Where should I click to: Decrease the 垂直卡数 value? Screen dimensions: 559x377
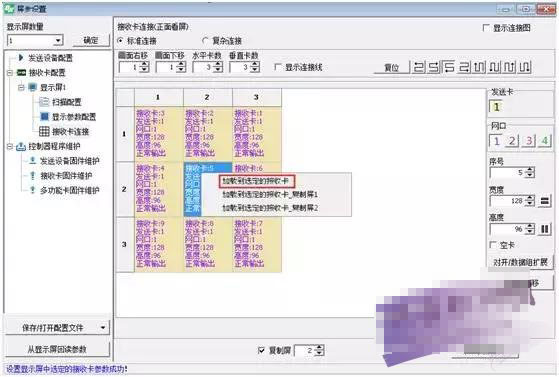click(255, 70)
